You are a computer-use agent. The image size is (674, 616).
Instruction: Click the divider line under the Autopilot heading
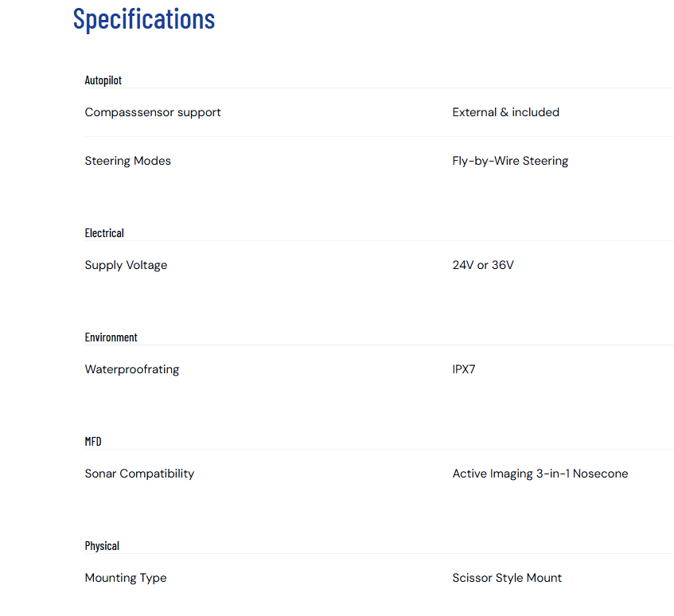click(379, 88)
